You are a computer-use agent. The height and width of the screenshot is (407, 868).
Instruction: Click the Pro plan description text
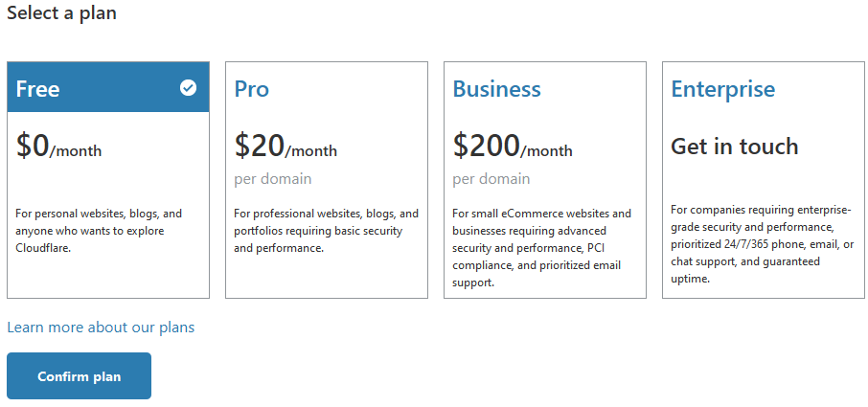(326, 230)
